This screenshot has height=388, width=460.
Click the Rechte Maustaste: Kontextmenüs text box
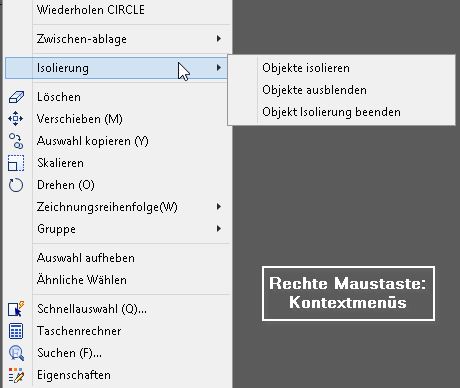click(348, 293)
